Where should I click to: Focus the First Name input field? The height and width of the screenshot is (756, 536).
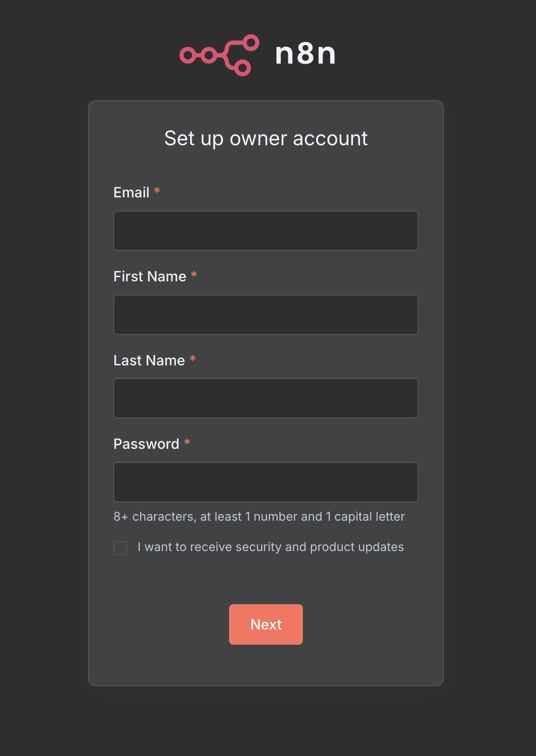tap(266, 315)
